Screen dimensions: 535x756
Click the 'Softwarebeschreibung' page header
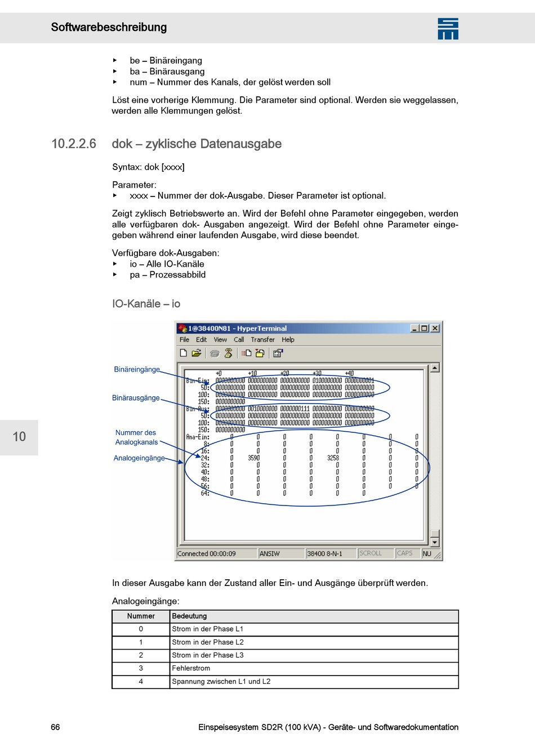coord(109,27)
